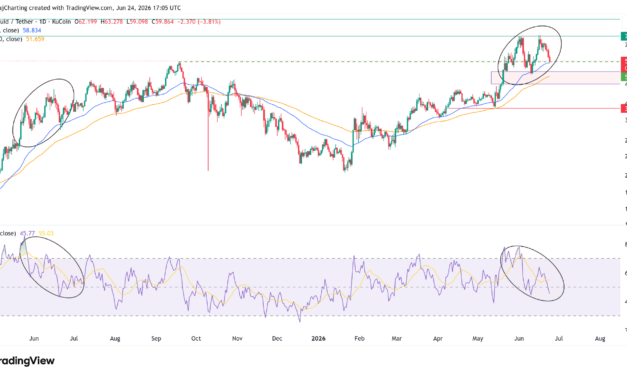Click the RSI value 45.77
This screenshot has height=376, width=627.
[x=27, y=233]
